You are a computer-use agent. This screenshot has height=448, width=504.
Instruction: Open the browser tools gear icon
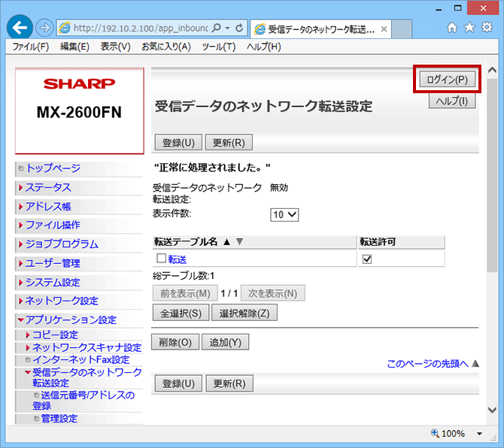tap(487, 28)
